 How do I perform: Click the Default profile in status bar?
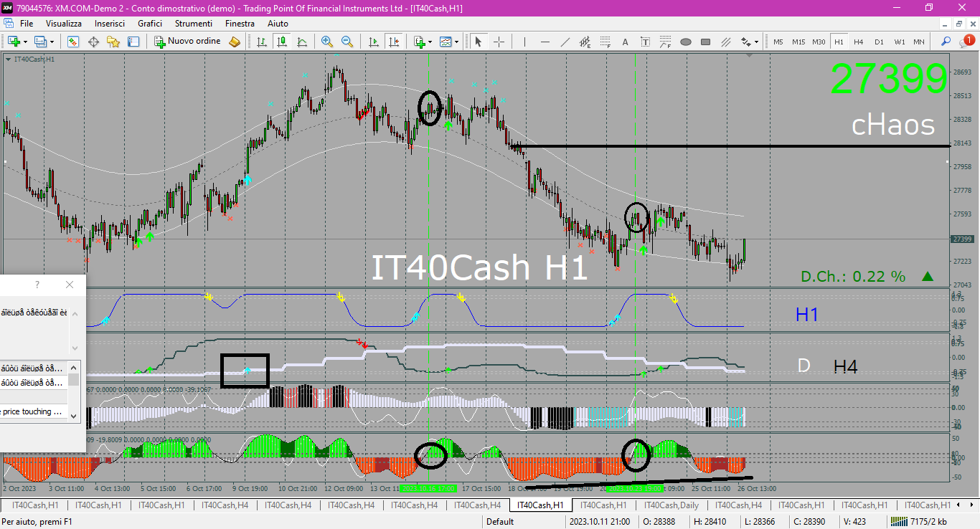[500, 521]
